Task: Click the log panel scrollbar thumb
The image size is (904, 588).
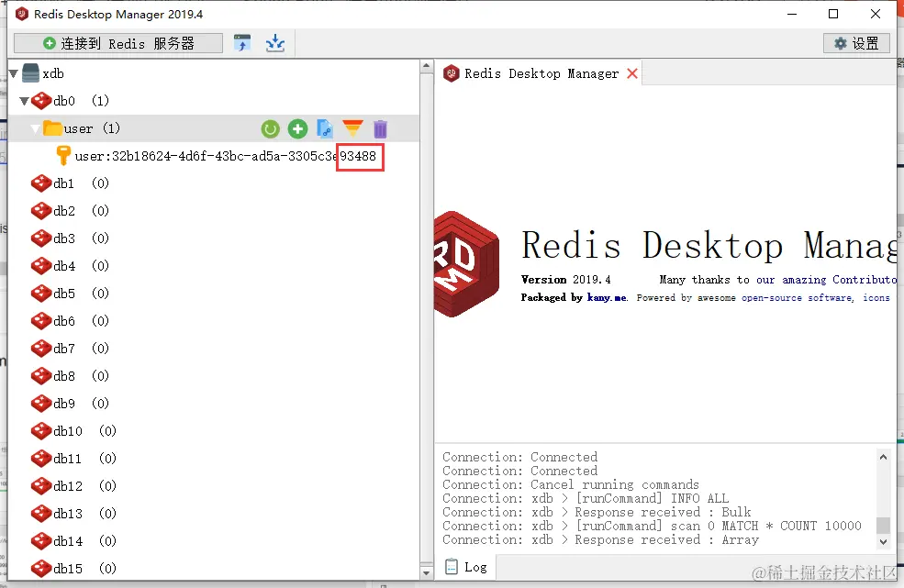Action: 883,526
